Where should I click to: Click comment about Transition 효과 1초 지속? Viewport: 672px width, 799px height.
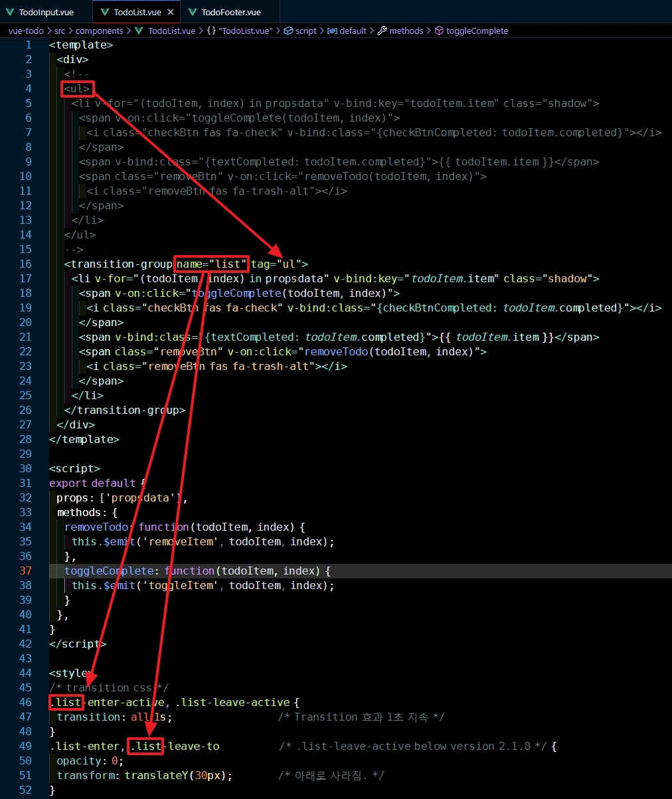(361, 717)
